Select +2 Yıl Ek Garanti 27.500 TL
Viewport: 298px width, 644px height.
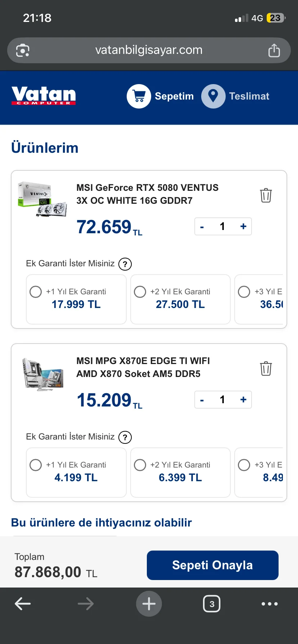pyautogui.click(x=140, y=292)
